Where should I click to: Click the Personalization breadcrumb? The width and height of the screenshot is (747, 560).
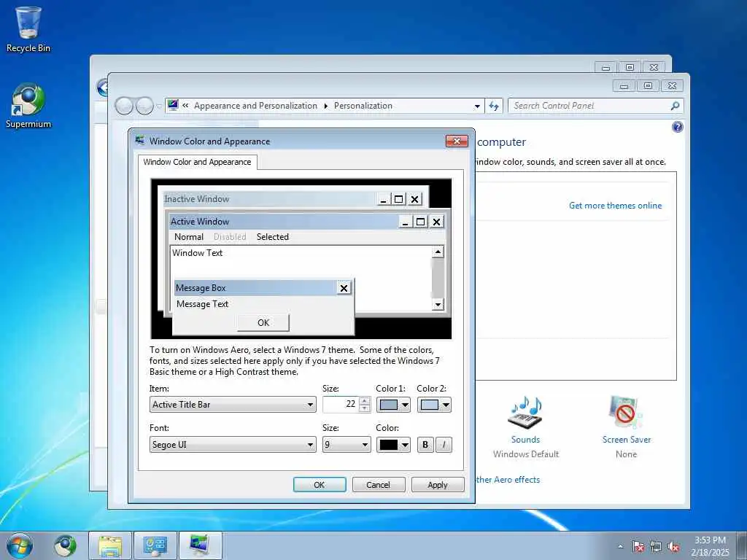[x=363, y=106]
